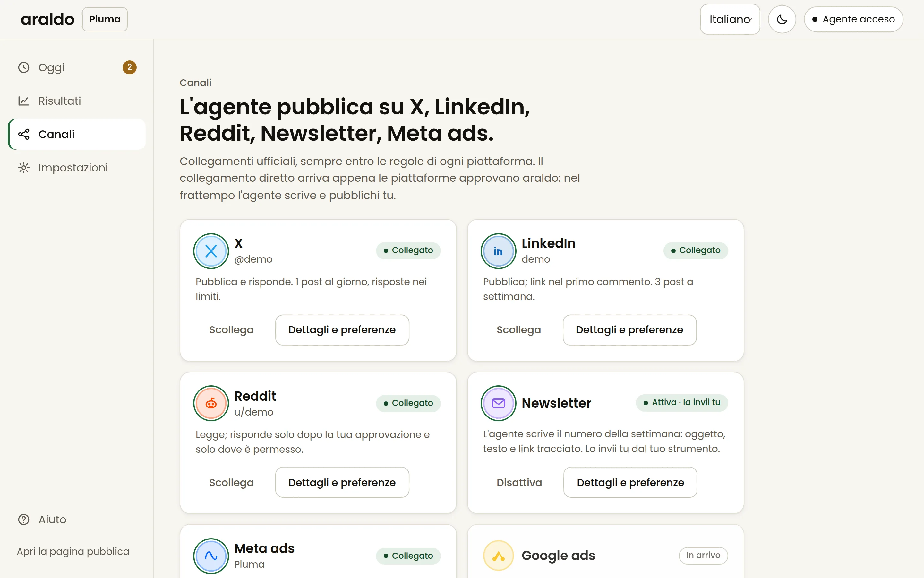The width and height of the screenshot is (924, 578).
Task: Click the question mark icon beside Aiuto
Action: point(24,520)
